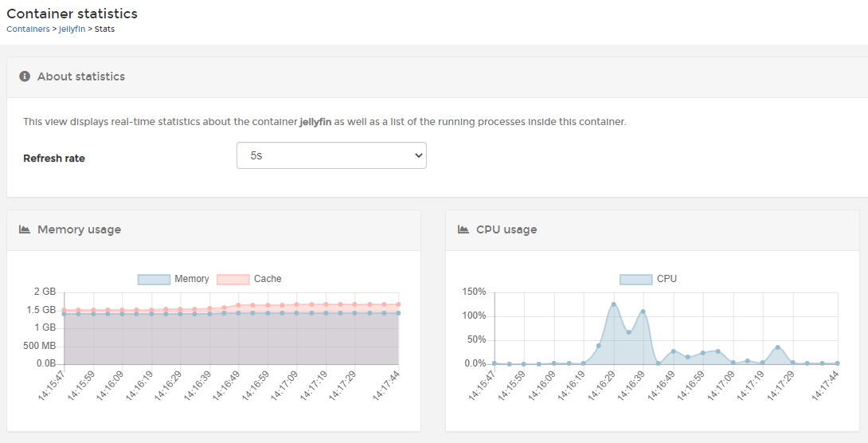The height and width of the screenshot is (443, 868).
Task: Click the chart icon next to Memory usage
Action: [x=25, y=229]
